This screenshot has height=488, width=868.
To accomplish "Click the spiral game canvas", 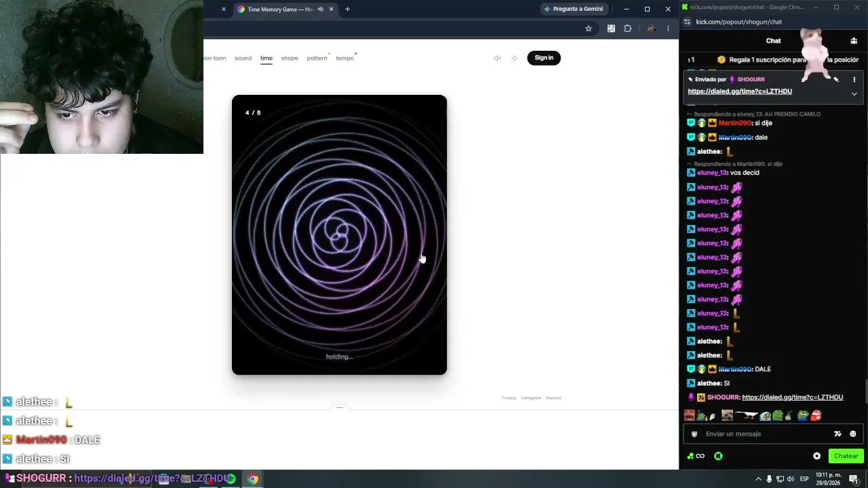I will [x=339, y=235].
